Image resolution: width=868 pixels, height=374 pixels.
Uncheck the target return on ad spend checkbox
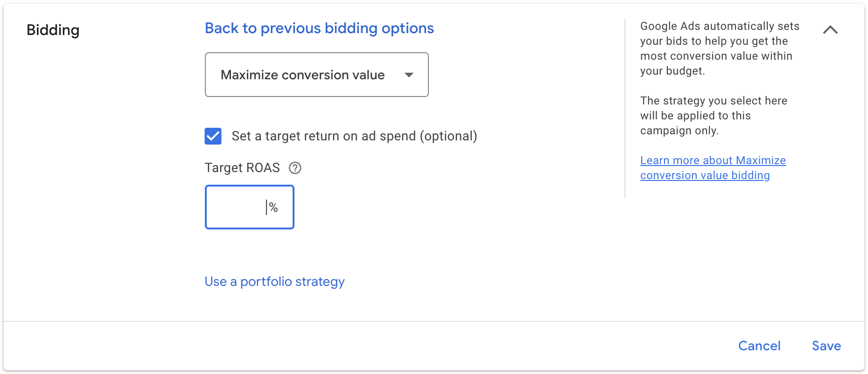coord(213,136)
